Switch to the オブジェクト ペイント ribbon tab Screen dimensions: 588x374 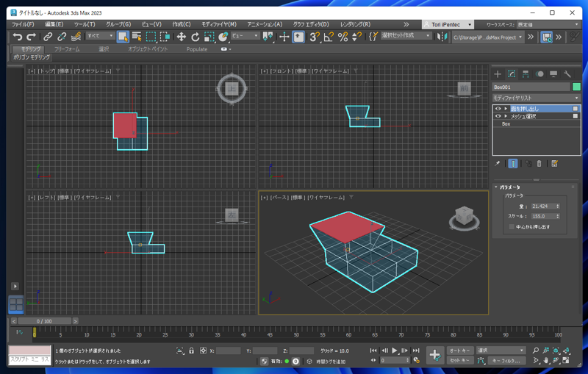point(148,49)
